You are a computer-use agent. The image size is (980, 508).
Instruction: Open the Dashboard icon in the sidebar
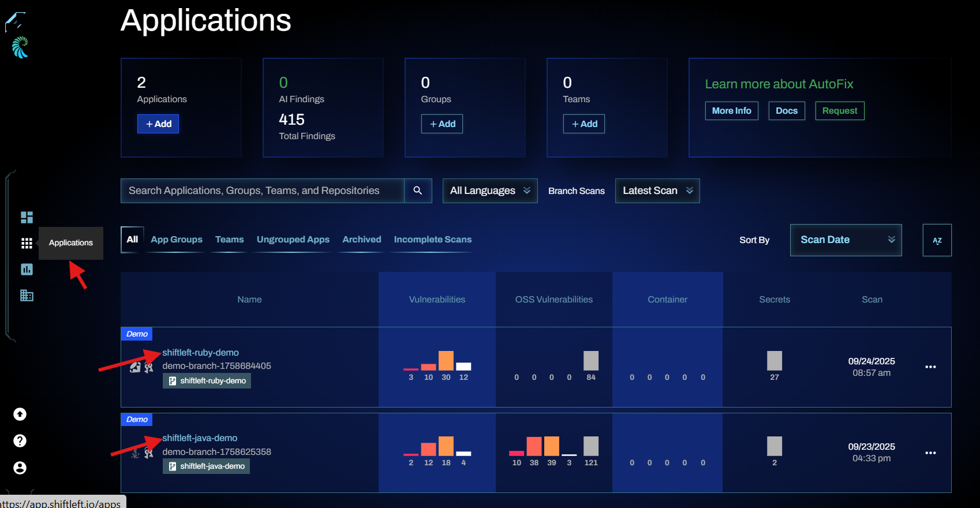point(27,217)
